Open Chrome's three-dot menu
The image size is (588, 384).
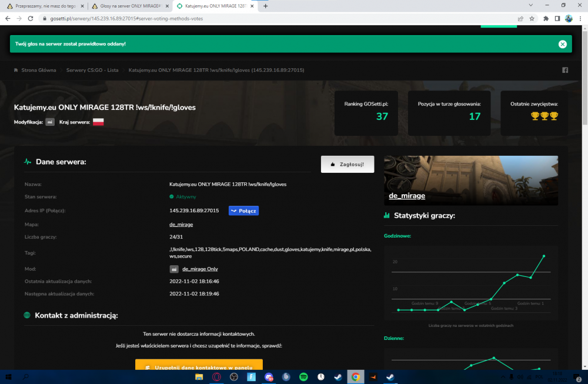click(580, 18)
